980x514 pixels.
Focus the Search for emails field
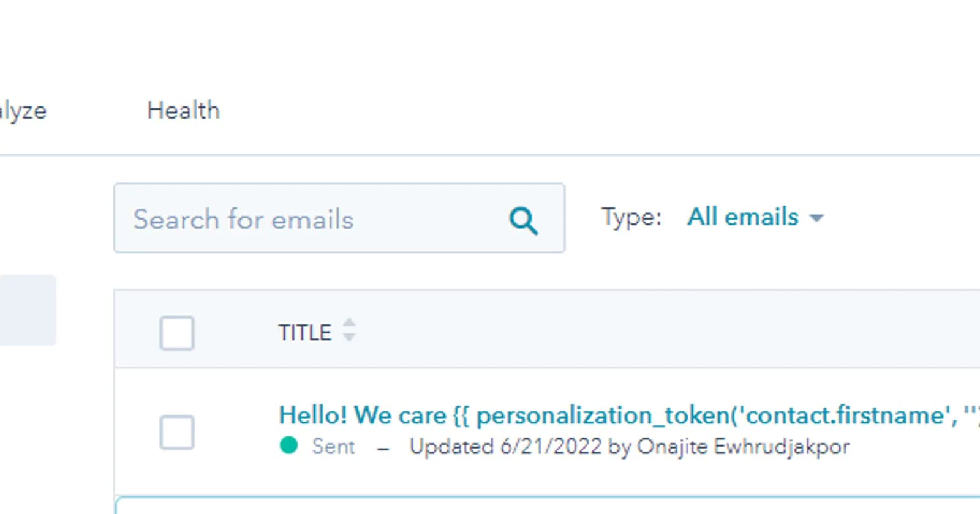[306, 219]
